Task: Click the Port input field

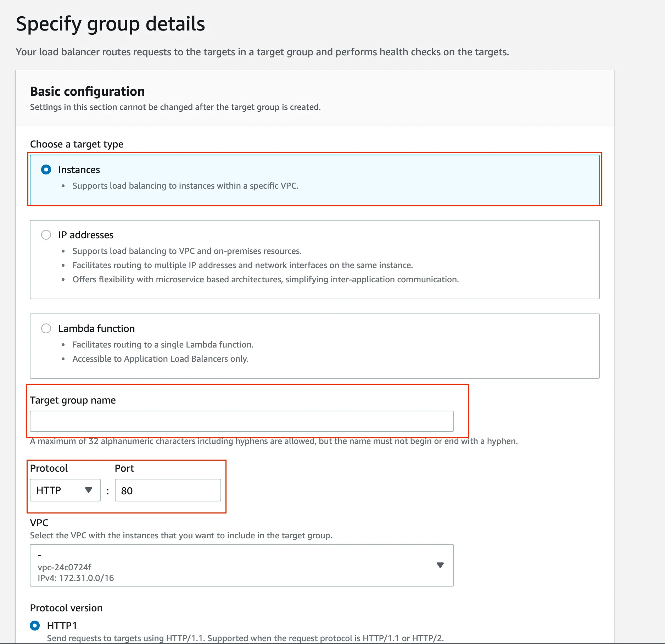Action: tap(168, 490)
